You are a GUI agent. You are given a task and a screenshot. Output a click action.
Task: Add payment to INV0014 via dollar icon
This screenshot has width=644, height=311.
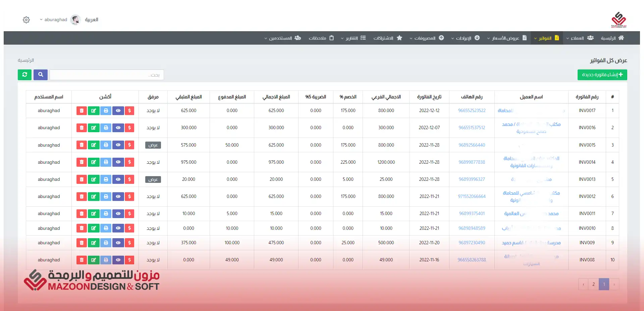tap(129, 162)
